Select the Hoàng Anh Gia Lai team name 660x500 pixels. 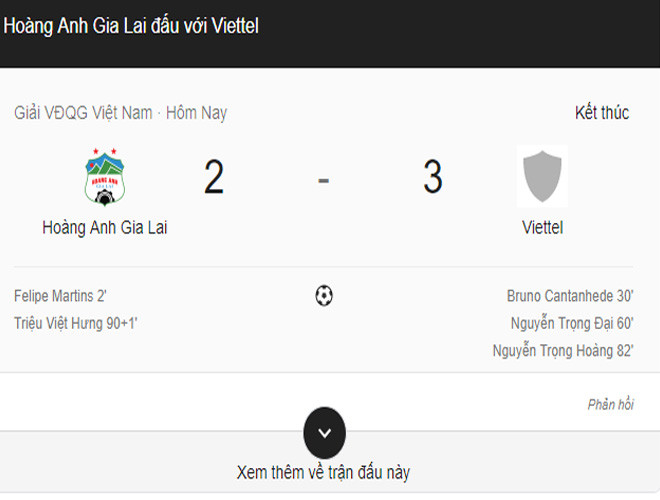click(105, 228)
